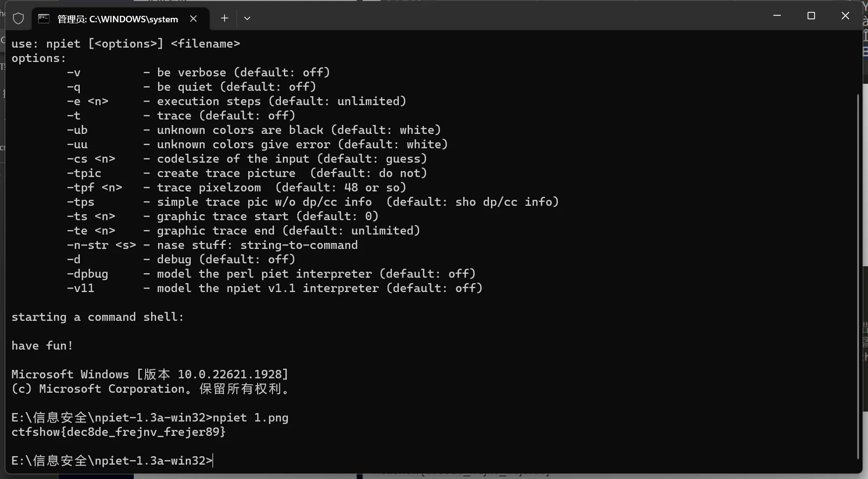Place cursor at the final prompt line
This screenshot has width=868, height=479.
tap(112, 461)
